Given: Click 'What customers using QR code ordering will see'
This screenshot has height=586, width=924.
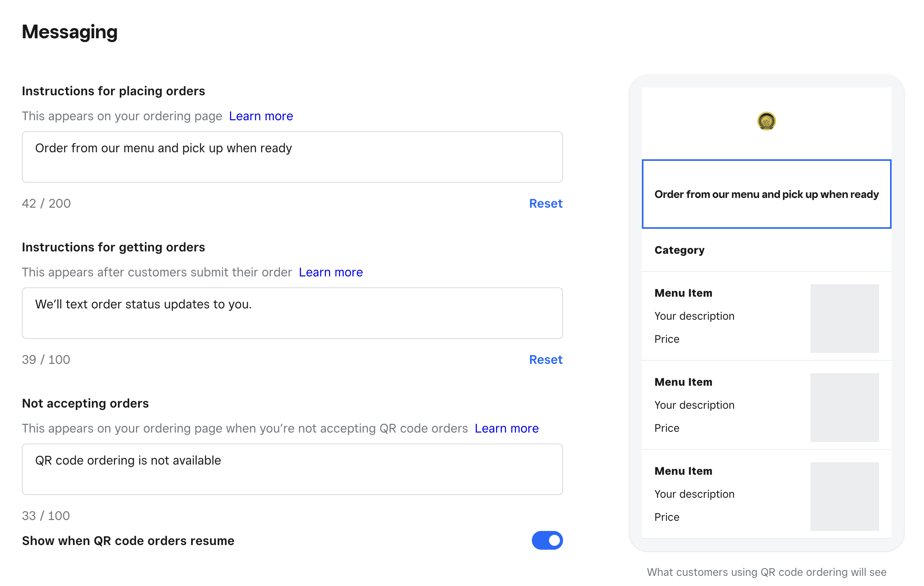Looking at the screenshot, I should (x=766, y=572).
